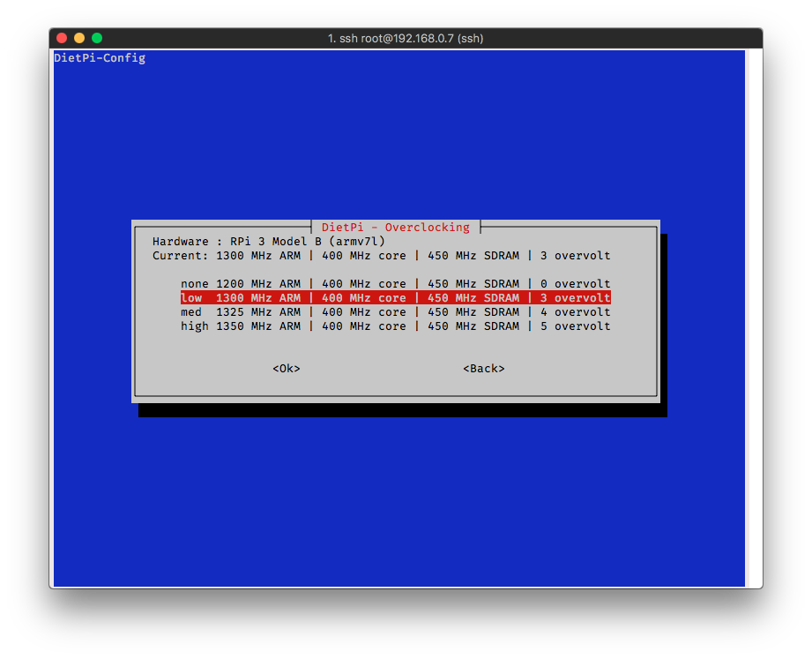Viewport: 812px width, 659px height.
Task: Click the 'Hardware : RPi 3 Model B (armv7l)' line
Action: click(269, 242)
